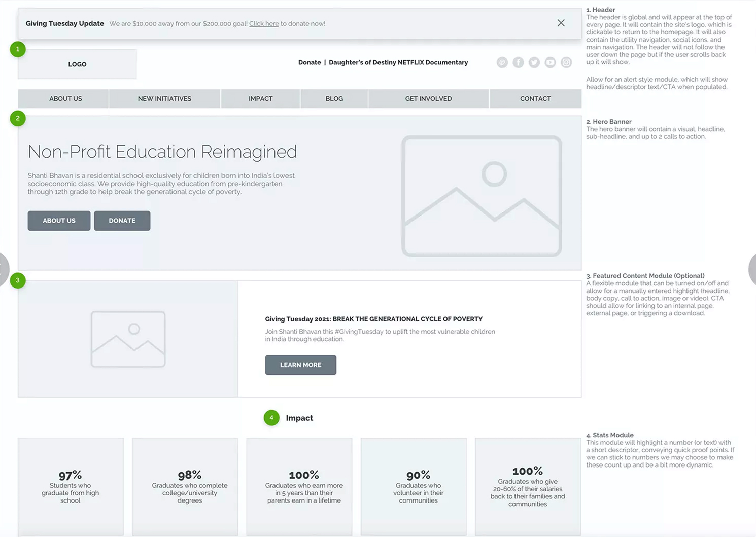Click '3. Featured Content Module (Optional)' annotation title
The width and height of the screenshot is (756, 537).
coord(645,276)
